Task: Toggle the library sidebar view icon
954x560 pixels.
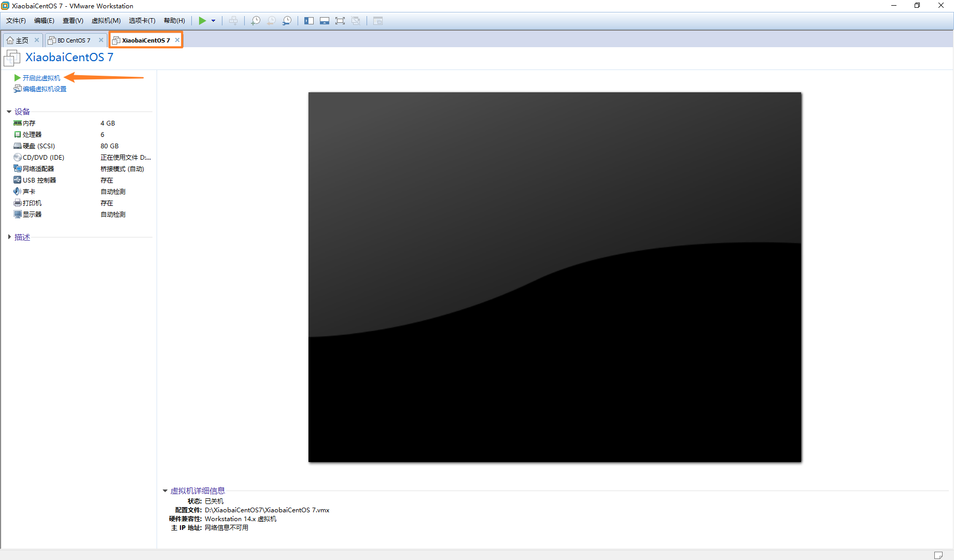Action: 309,21
